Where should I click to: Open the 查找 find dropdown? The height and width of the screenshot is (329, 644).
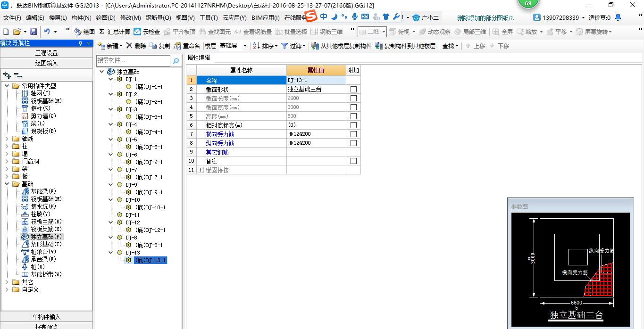pyautogui.click(x=450, y=46)
